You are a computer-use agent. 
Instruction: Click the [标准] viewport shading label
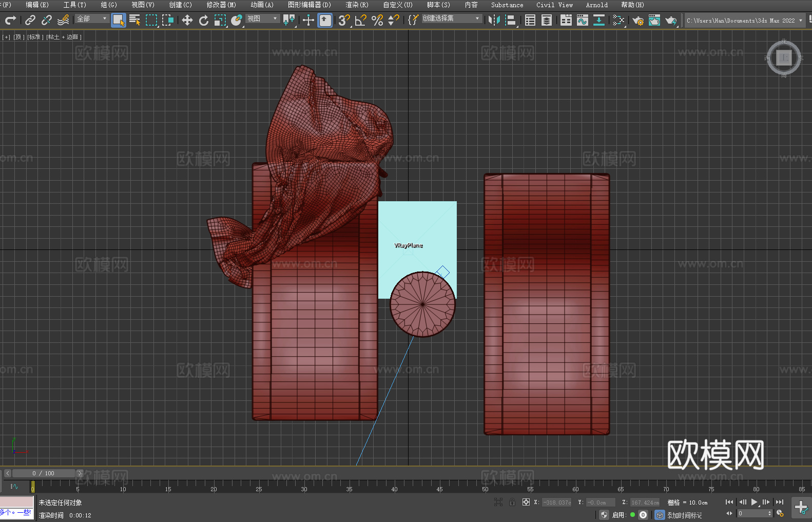[35, 37]
